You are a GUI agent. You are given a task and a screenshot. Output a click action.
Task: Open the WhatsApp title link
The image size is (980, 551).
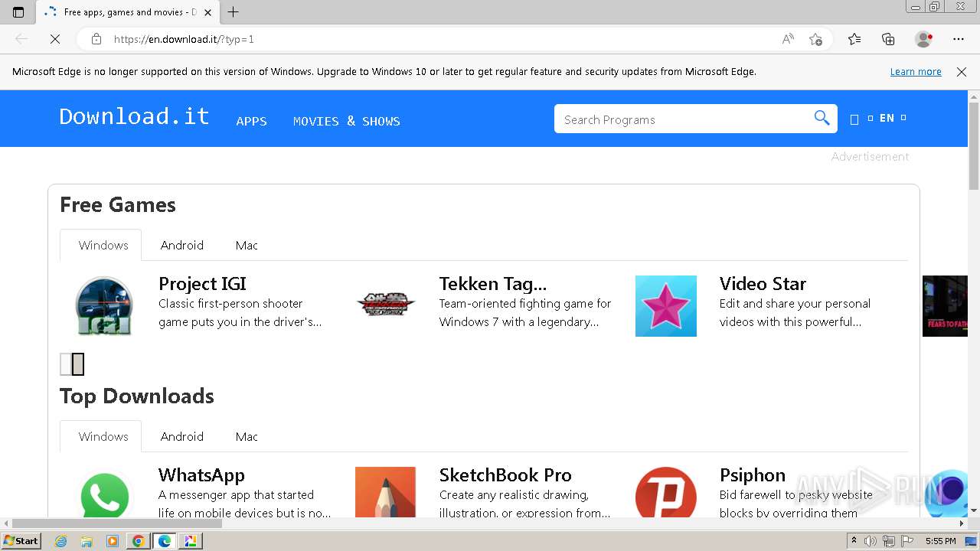(201, 475)
